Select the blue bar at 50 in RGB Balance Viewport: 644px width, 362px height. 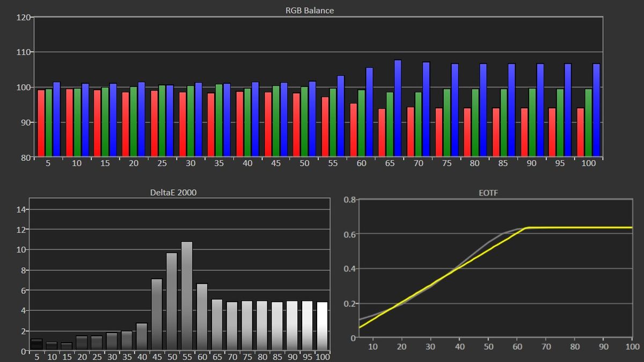(x=312, y=119)
